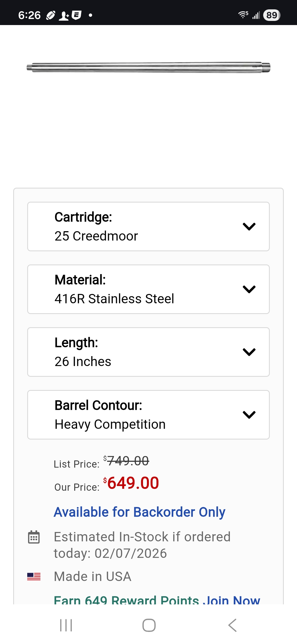
Task: Tap the red $649.00 Our Price
Action: pos(133,483)
